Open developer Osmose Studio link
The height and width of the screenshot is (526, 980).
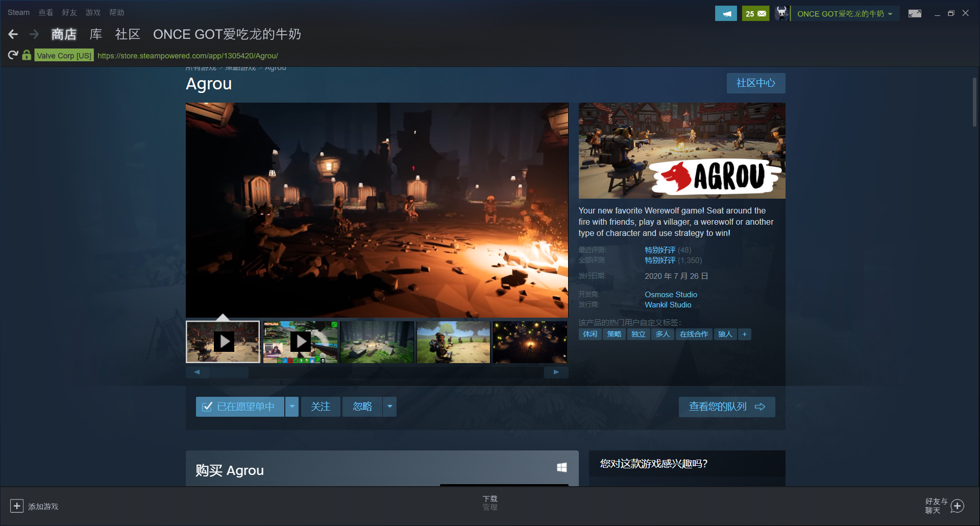tap(671, 295)
